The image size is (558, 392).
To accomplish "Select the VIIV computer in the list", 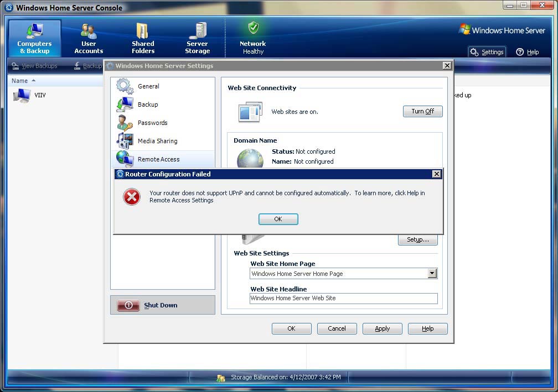I will (x=40, y=95).
